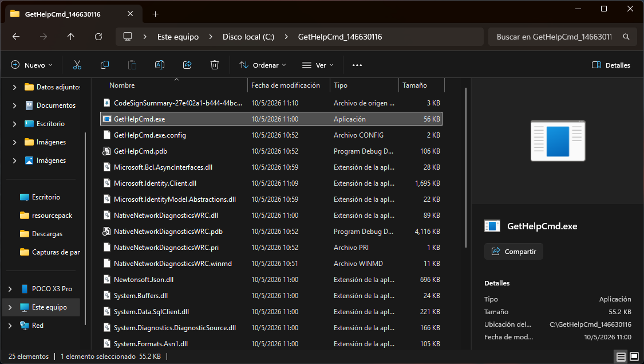Click the Cut scissors icon
Viewport: 644px width, 364px height.
pyautogui.click(x=77, y=65)
